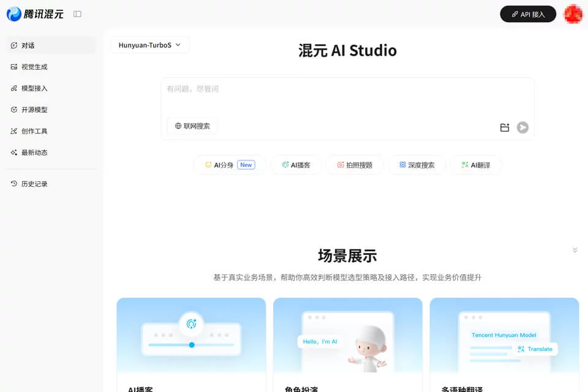Open 模型接入 menu item
This screenshot has height=392, width=588.
coord(51,88)
